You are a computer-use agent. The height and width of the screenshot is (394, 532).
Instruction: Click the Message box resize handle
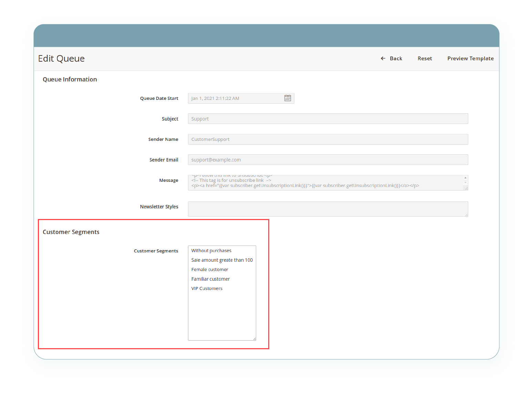click(466, 188)
